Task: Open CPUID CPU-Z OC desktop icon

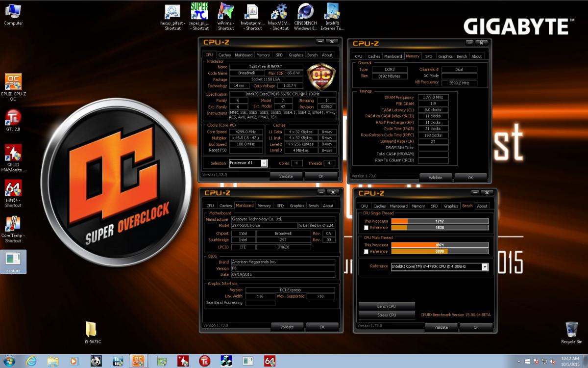Action: click(13, 87)
